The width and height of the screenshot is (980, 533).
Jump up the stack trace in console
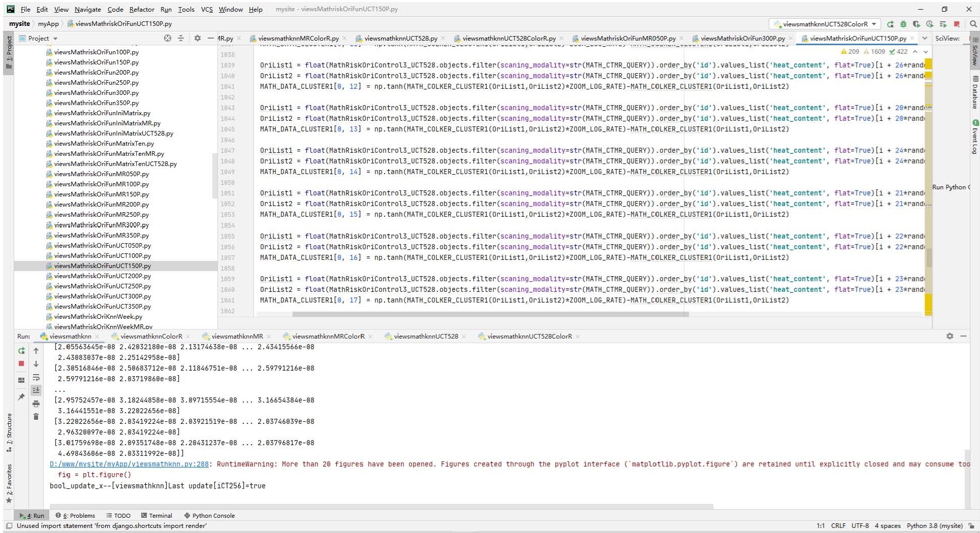tap(36, 351)
